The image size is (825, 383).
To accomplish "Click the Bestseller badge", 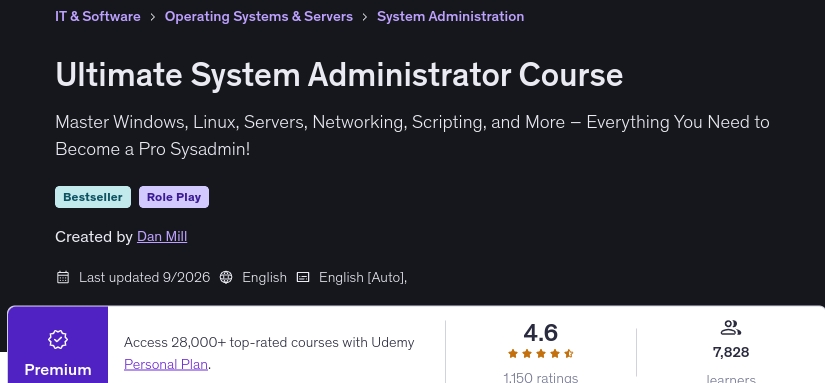I will pos(93,197).
